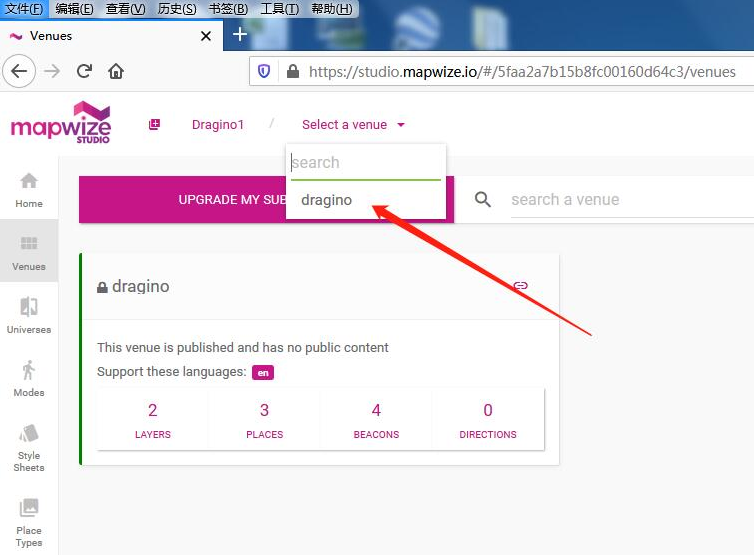Screen dimensions: 754x555
Task: Click the lock icon beside dragino
Action: (102, 288)
